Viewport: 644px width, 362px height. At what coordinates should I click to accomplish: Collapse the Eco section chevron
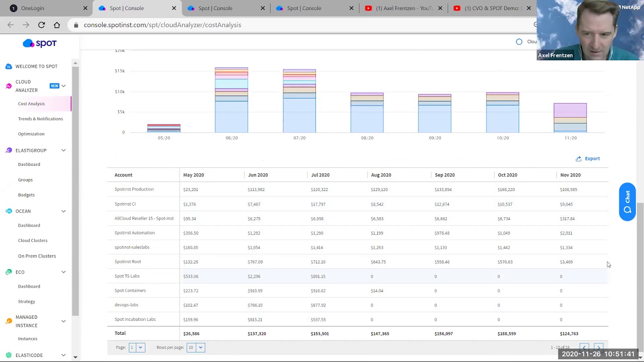63,272
